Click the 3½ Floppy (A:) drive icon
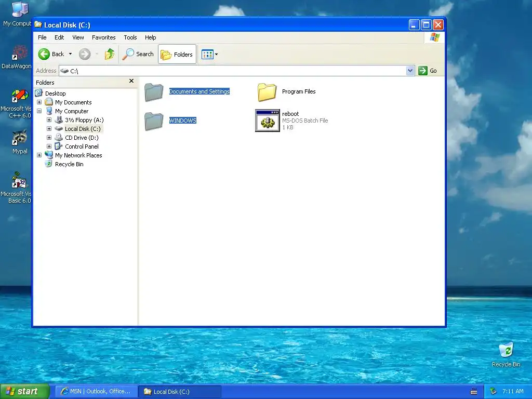Screen dimensions: 532x399 point(59,119)
